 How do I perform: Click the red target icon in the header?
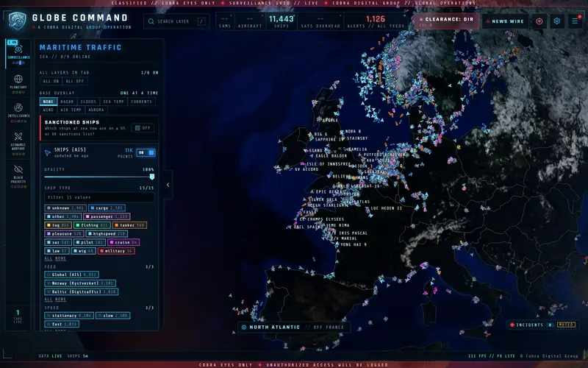click(x=539, y=21)
